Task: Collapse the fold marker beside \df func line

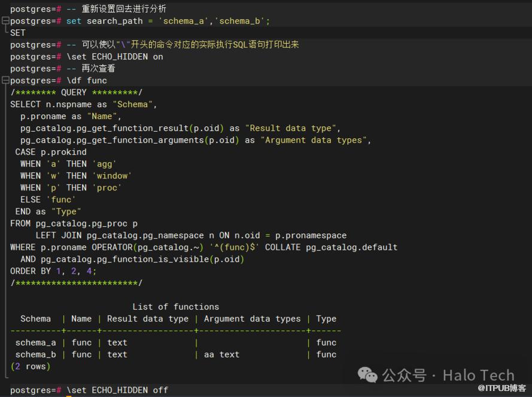Action: pos(5,81)
